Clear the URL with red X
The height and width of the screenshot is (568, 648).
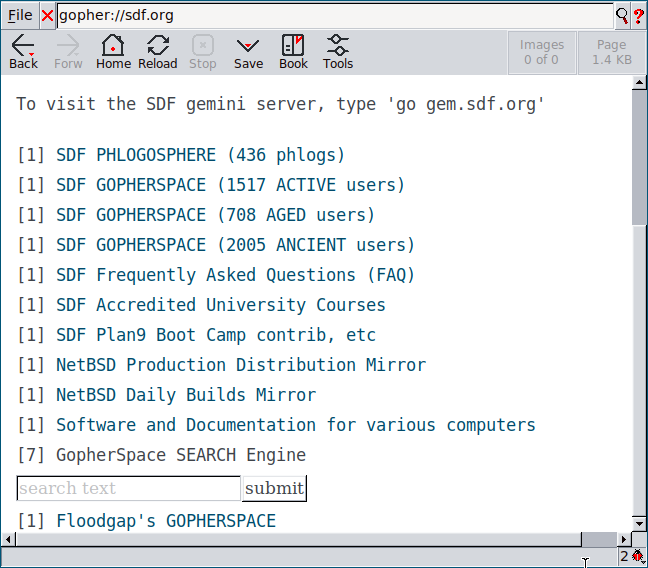pyautogui.click(x=47, y=16)
